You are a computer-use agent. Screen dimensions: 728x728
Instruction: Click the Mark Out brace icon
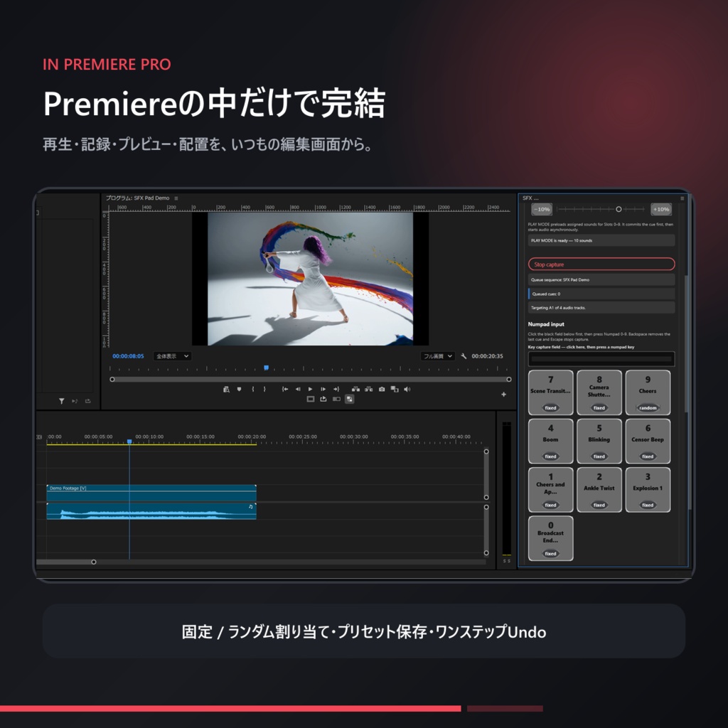[x=264, y=389]
